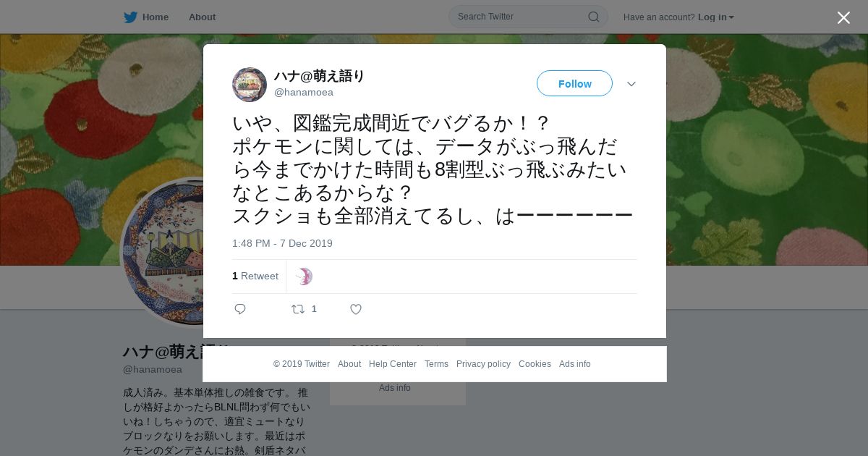Focus the Search Twitter input field

[x=521, y=17]
